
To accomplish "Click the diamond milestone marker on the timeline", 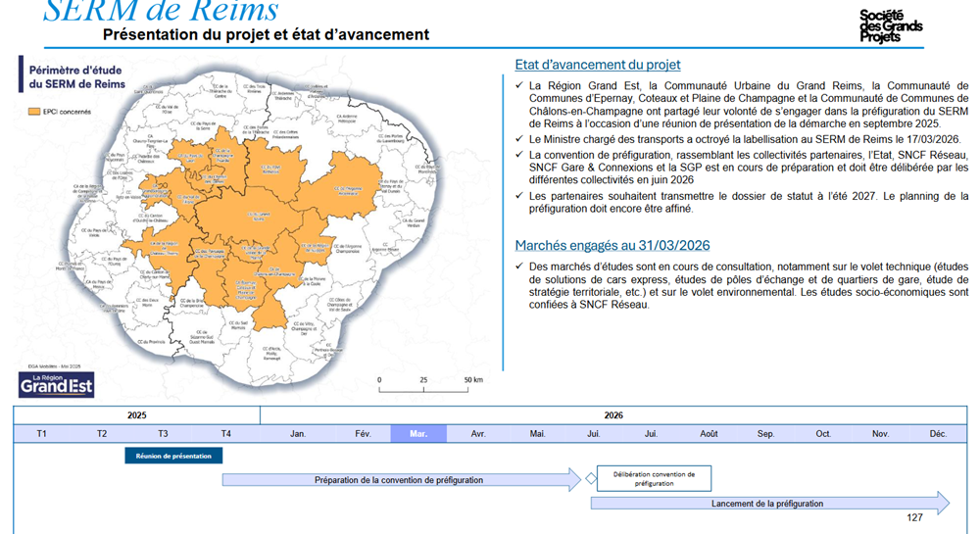I will [591, 479].
